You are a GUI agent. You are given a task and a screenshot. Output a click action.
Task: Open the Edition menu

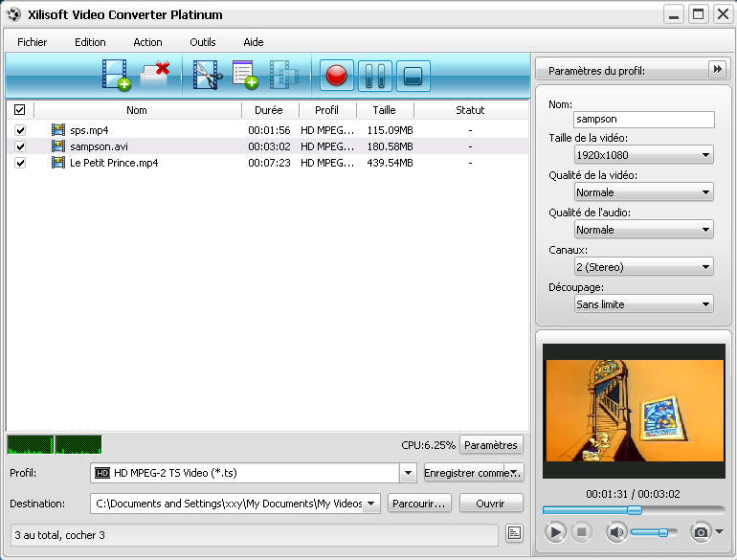click(x=90, y=42)
